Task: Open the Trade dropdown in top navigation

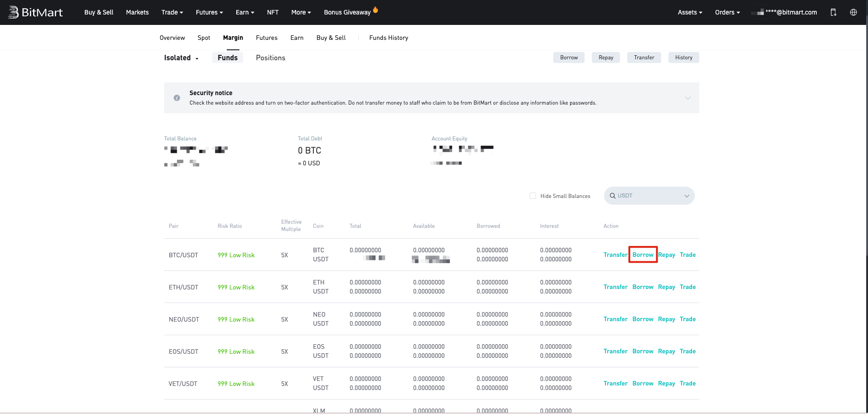Action: click(172, 12)
